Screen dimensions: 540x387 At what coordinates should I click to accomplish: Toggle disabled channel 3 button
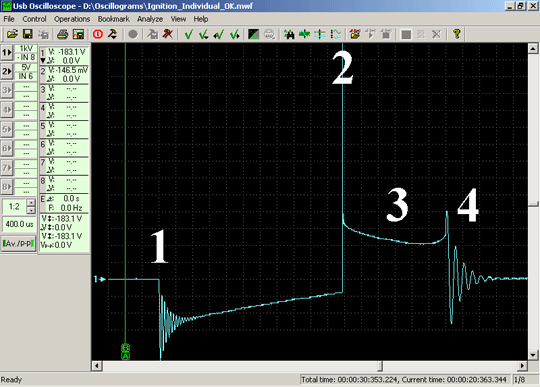coord(7,91)
